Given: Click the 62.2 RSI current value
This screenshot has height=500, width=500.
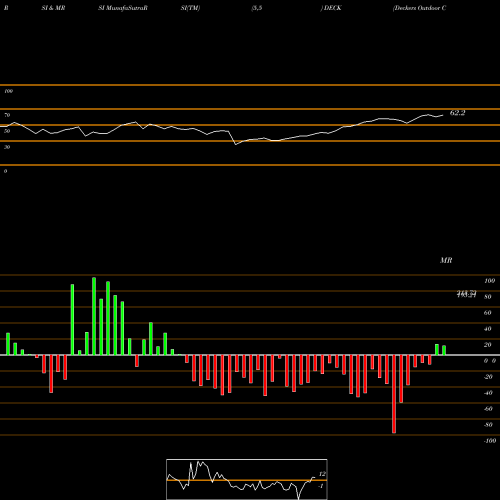Looking at the screenshot, I should click(457, 113).
